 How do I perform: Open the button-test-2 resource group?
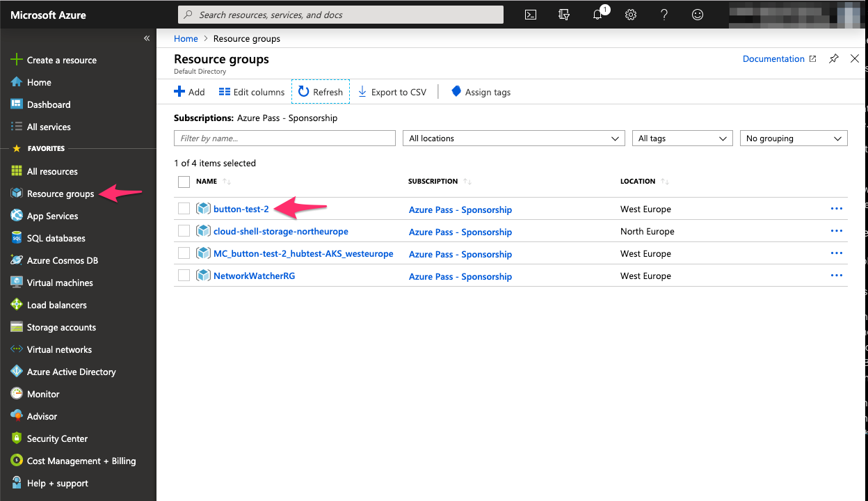(x=241, y=209)
